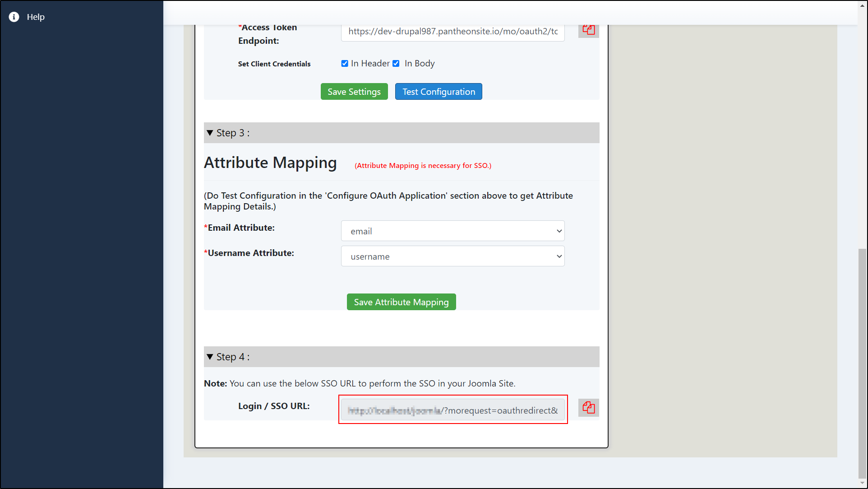
Task: Collapse the Step 4 section with its triangle
Action: coord(210,356)
